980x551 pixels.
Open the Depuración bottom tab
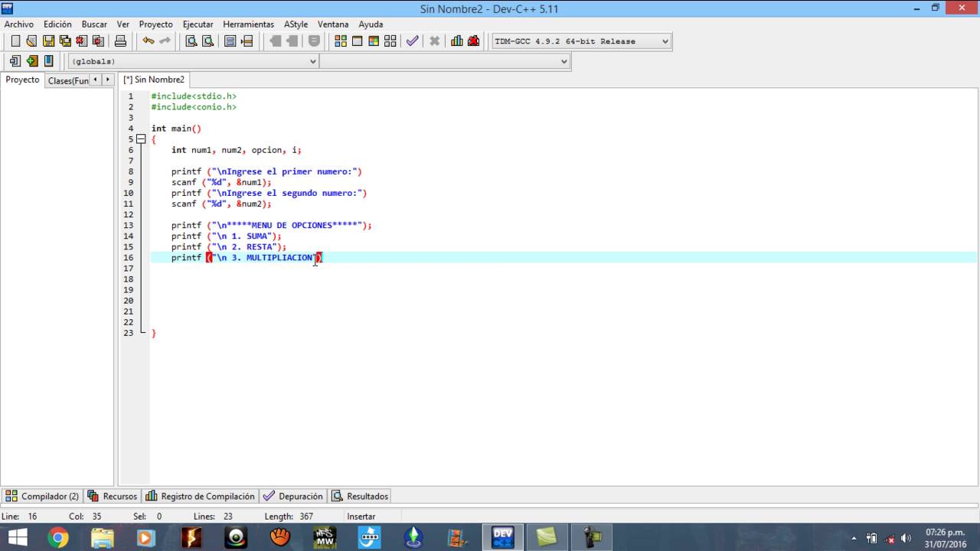293,496
